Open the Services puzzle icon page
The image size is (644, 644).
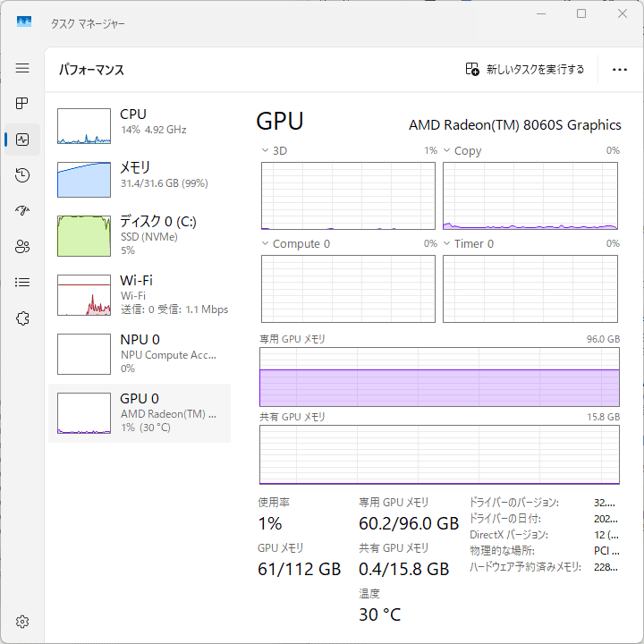22,318
